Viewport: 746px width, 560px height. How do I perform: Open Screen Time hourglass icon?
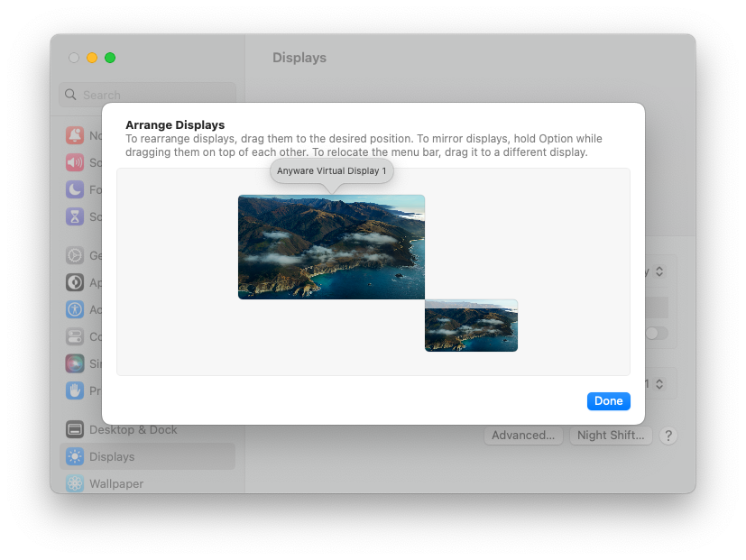[75, 217]
